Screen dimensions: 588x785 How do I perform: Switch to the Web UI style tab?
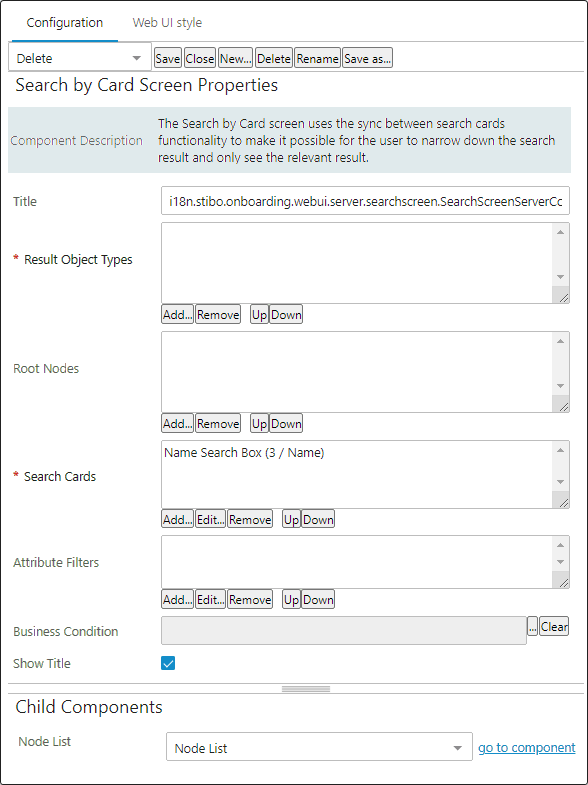(167, 23)
